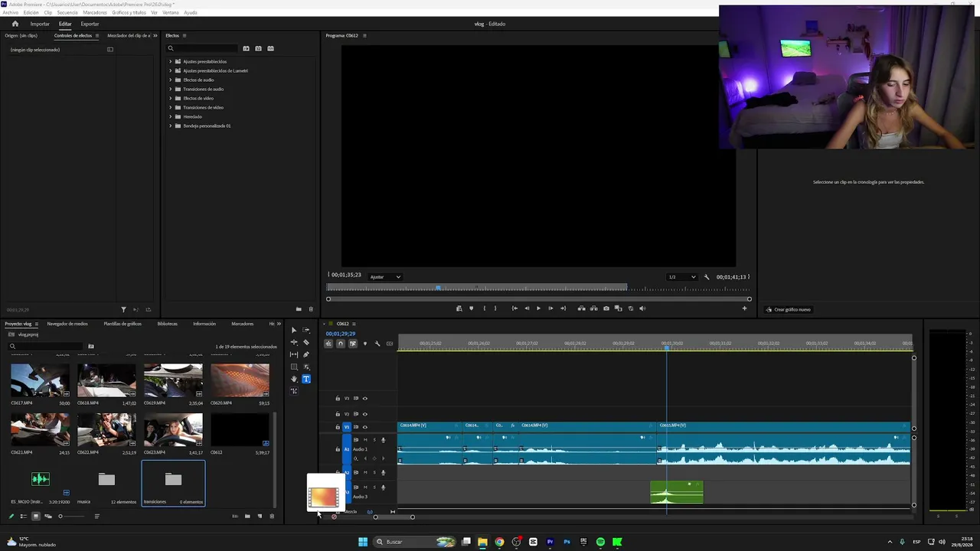Toggle V1 track output eye
The image size is (980, 551).
tap(364, 427)
